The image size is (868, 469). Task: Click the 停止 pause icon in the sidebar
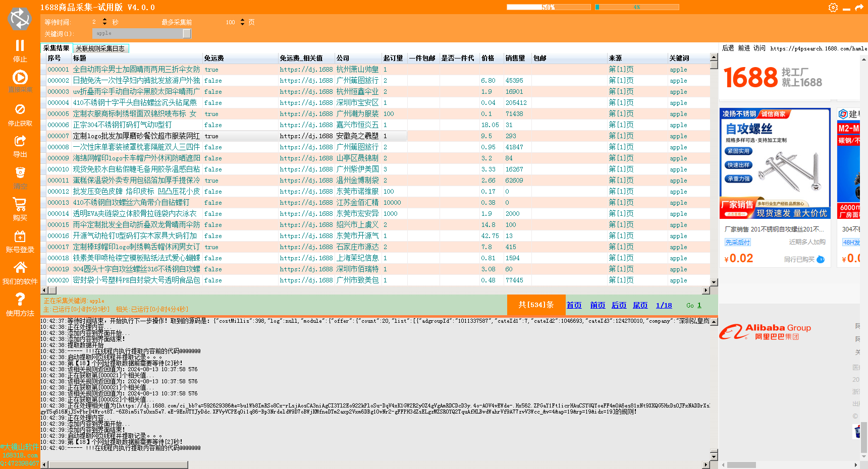(20, 46)
